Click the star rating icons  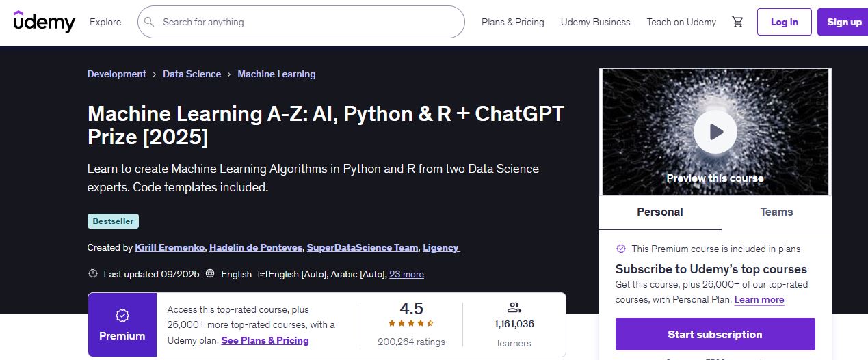pyautogui.click(x=411, y=324)
